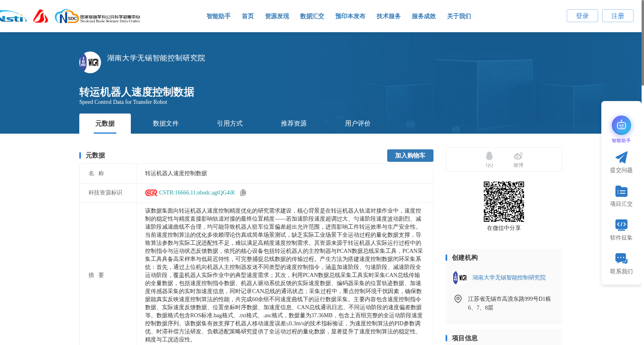
Task: Open the 智能助手 robot icon in sidebar
Action: click(x=621, y=125)
